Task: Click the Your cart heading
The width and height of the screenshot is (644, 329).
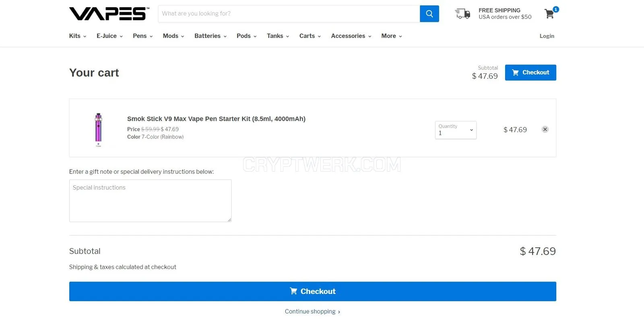Action: click(x=94, y=72)
